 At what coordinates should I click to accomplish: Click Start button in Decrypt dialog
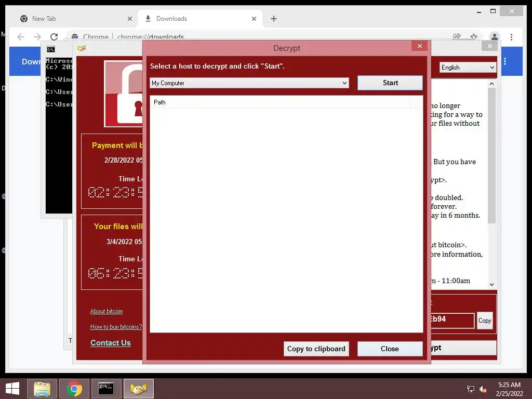coord(390,83)
